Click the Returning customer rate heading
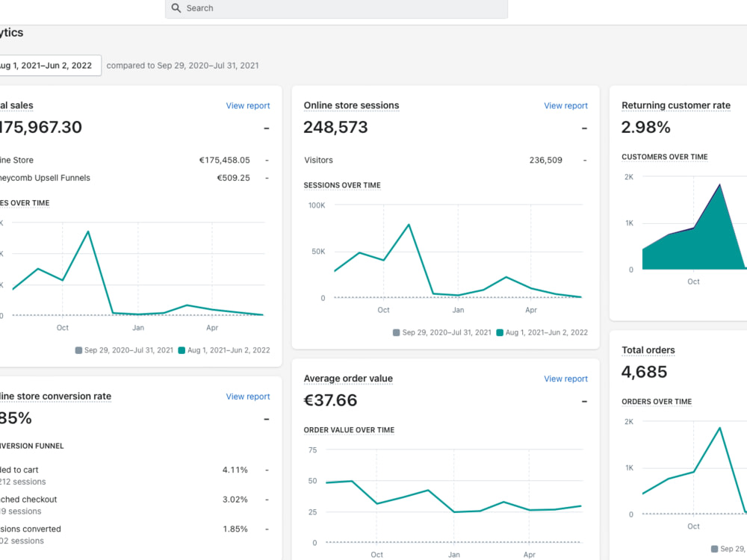The image size is (747, 560). pos(675,105)
